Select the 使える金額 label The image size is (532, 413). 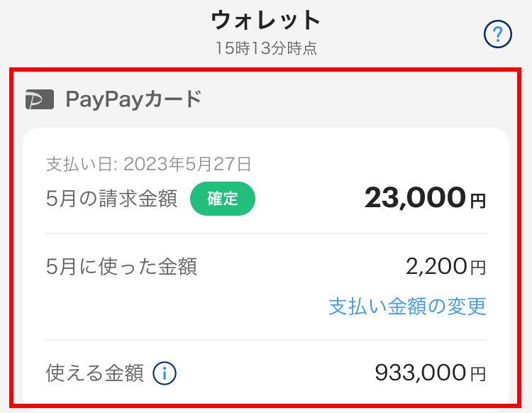pos(94,373)
